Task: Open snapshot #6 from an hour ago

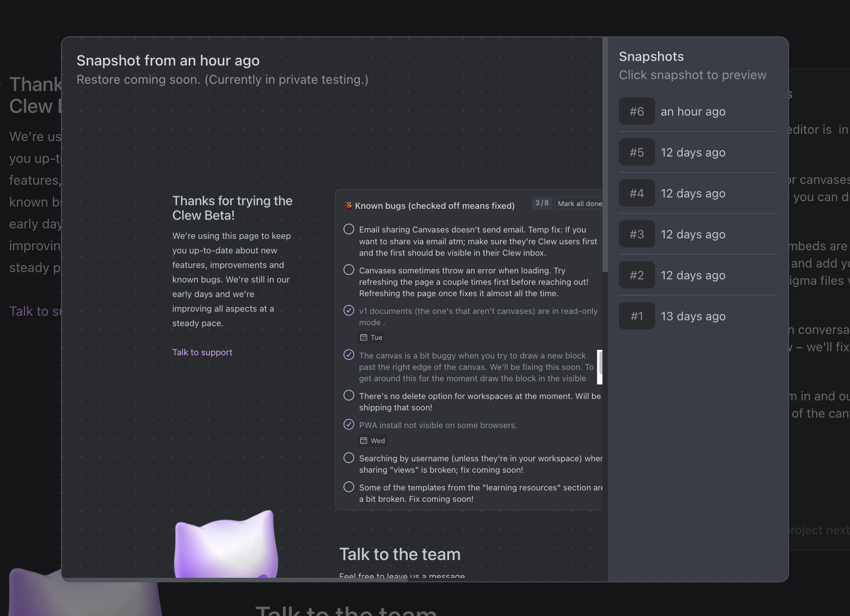Action: click(698, 111)
